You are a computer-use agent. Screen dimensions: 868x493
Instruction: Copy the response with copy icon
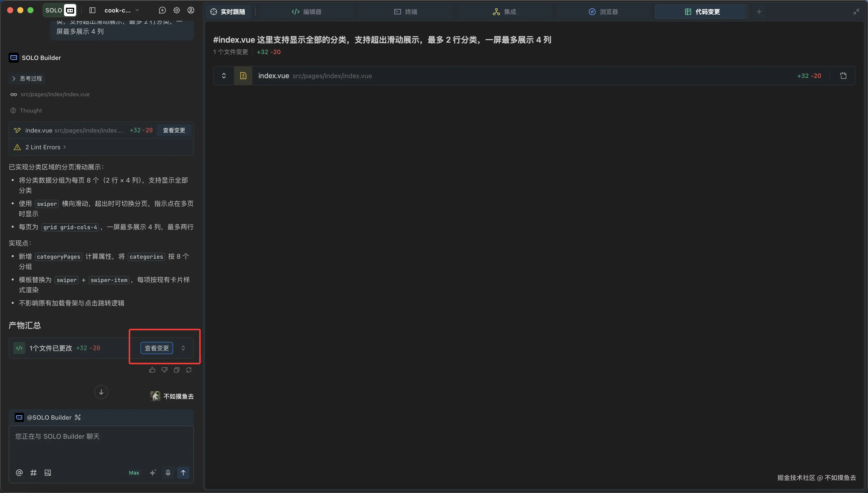[177, 370]
